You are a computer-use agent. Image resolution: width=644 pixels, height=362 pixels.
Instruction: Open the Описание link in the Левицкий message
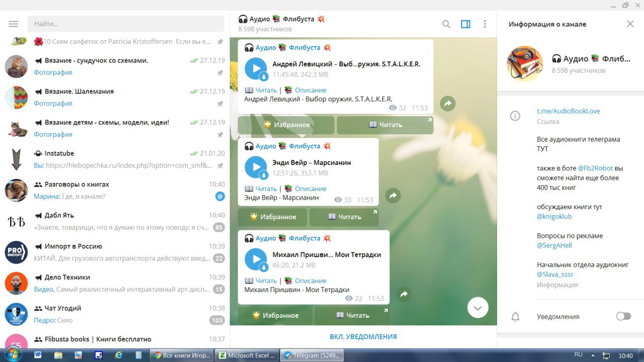pyautogui.click(x=310, y=90)
